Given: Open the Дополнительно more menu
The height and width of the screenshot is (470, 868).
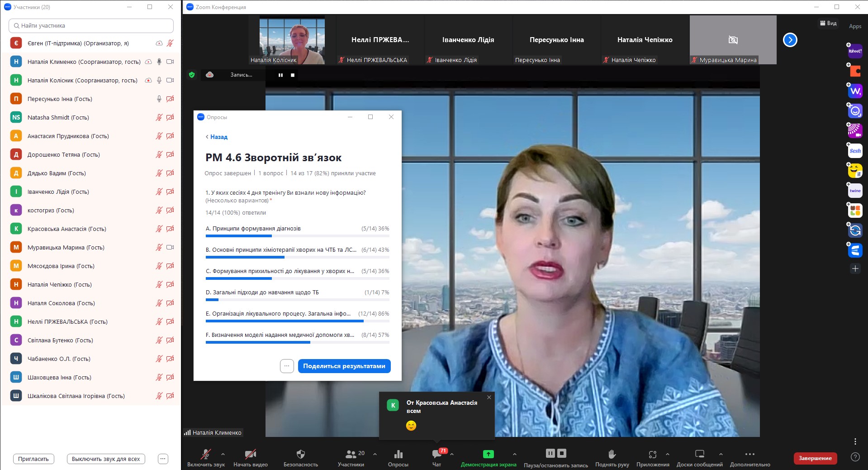Looking at the screenshot, I should tap(749, 454).
